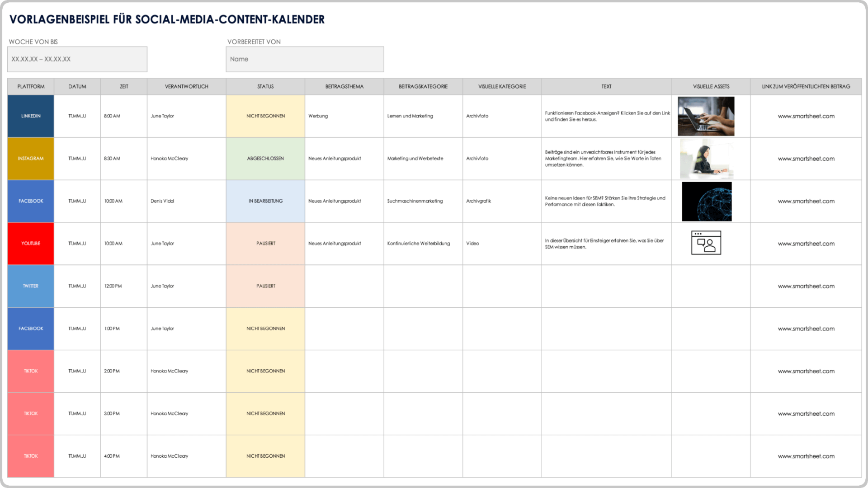Click 'Suchmaschinenmarketing' category cell
Viewport: 868px width, 488px height.
(423, 201)
